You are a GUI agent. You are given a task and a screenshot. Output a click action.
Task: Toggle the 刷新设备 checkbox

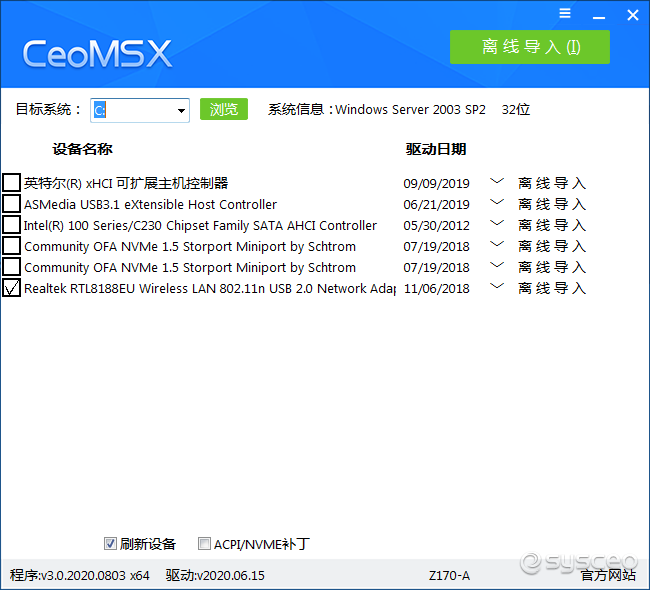(110, 544)
